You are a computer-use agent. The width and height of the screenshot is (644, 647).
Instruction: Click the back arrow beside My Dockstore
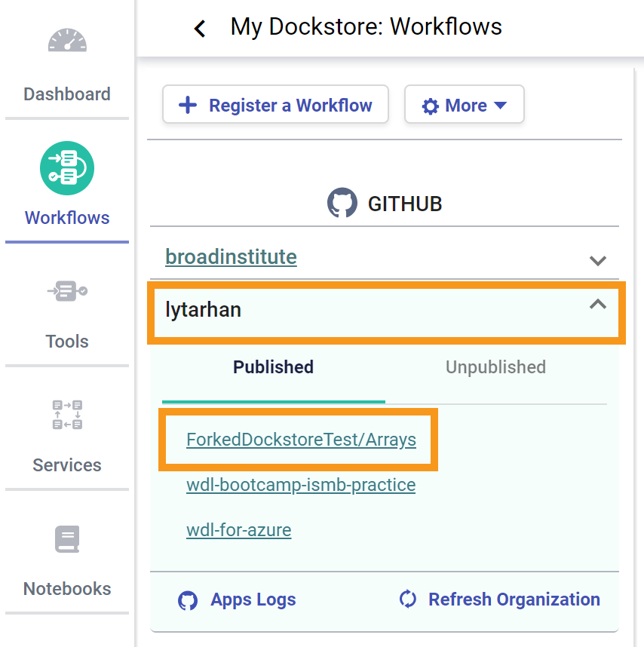pos(200,29)
